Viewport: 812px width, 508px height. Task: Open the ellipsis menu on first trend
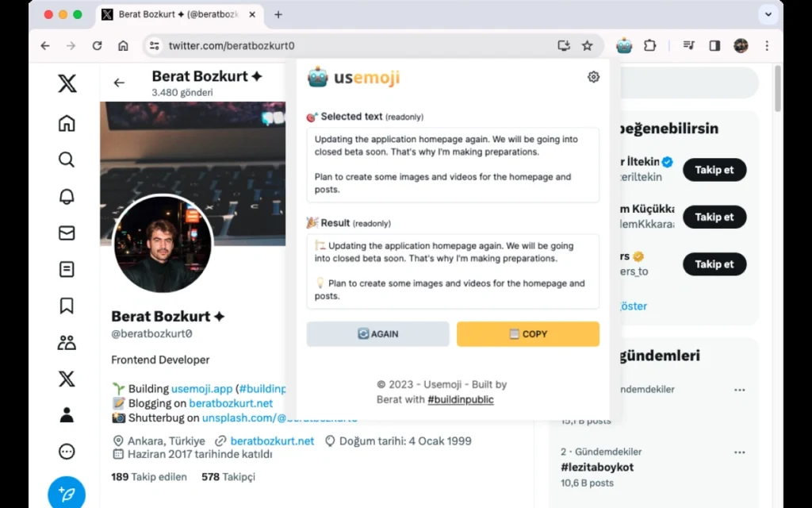pyautogui.click(x=740, y=390)
